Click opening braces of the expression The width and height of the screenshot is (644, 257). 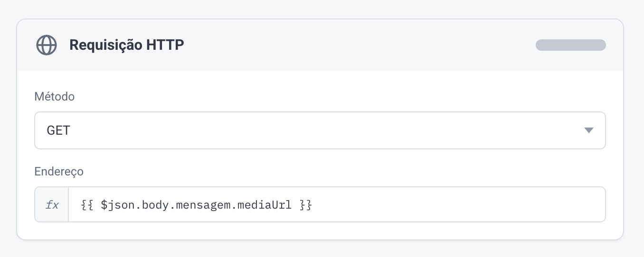coord(86,205)
